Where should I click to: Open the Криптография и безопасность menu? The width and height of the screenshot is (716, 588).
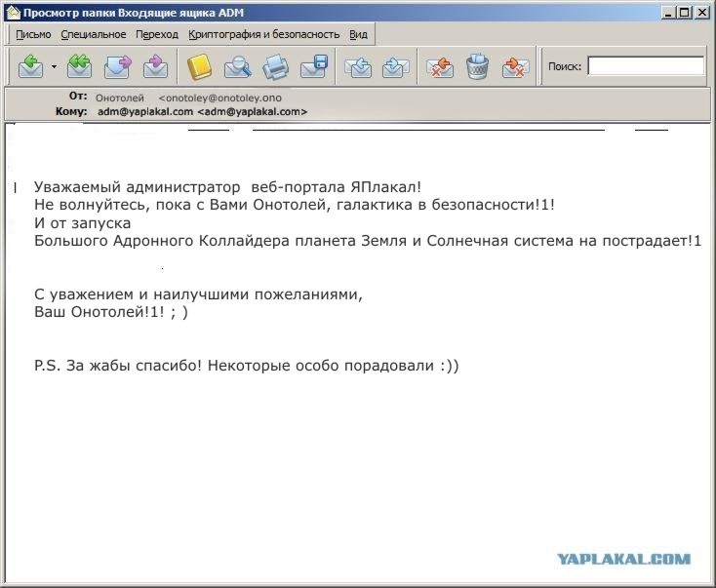click(264, 34)
